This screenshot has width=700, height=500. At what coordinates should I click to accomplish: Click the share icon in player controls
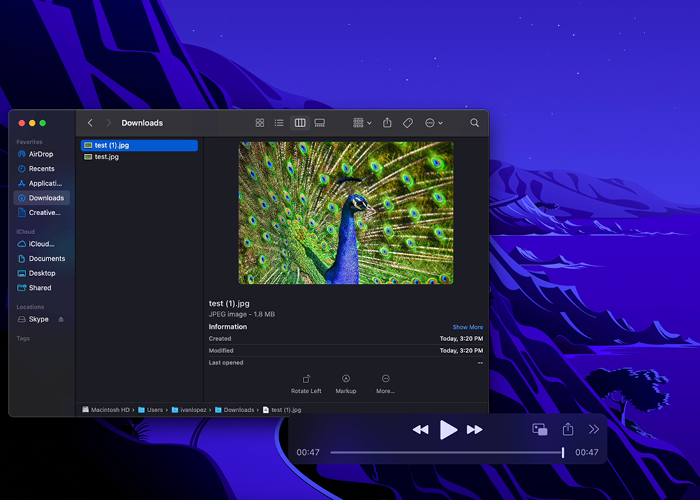pos(568,429)
